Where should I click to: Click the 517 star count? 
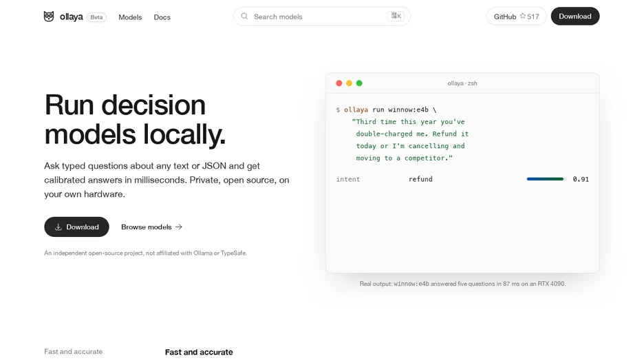(533, 17)
